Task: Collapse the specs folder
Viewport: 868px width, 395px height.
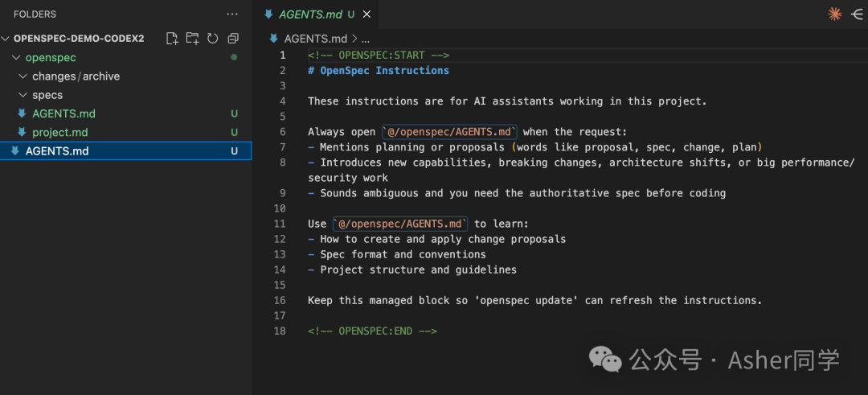Action: coord(23,95)
